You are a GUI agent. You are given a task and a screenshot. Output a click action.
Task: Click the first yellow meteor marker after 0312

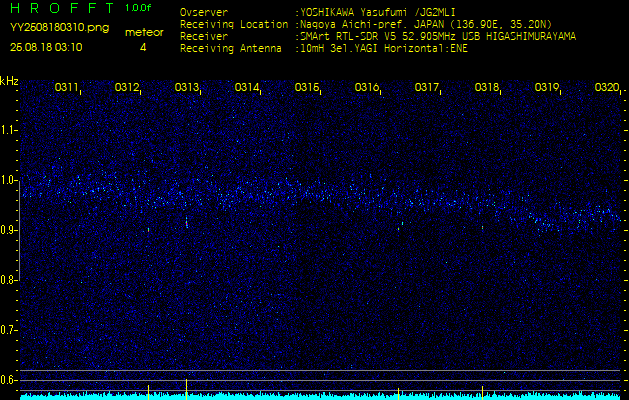point(148,392)
